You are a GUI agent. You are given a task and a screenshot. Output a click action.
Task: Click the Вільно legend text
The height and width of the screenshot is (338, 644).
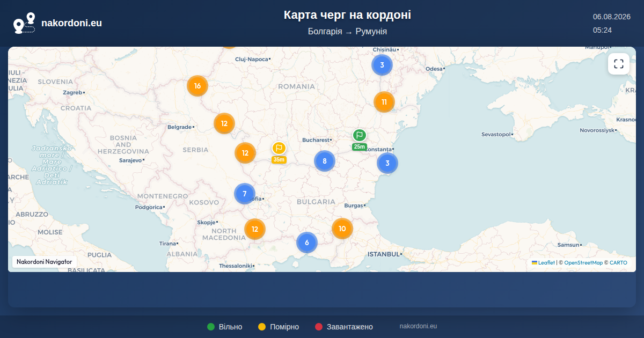(x=230, y=327)
